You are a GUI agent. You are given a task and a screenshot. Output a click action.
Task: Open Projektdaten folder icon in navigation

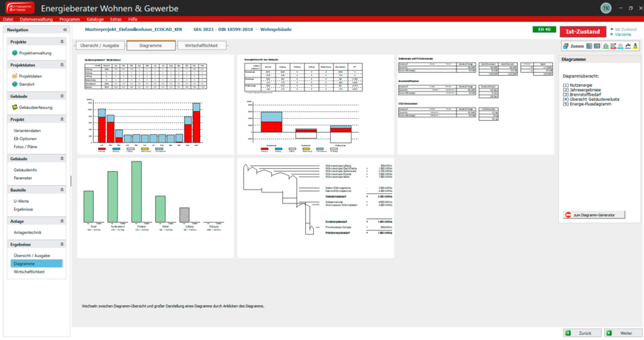[x=15, y=77]
